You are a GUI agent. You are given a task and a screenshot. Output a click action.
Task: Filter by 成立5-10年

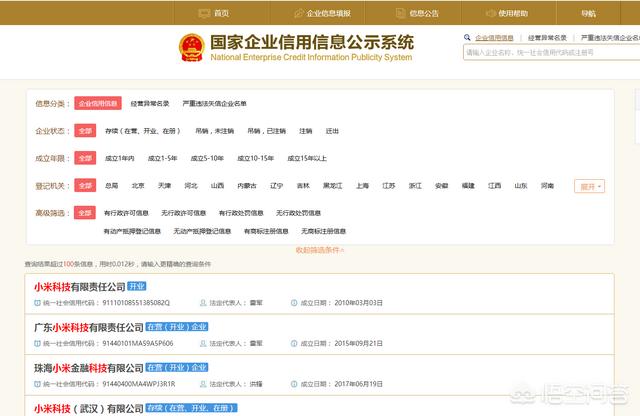207,158
